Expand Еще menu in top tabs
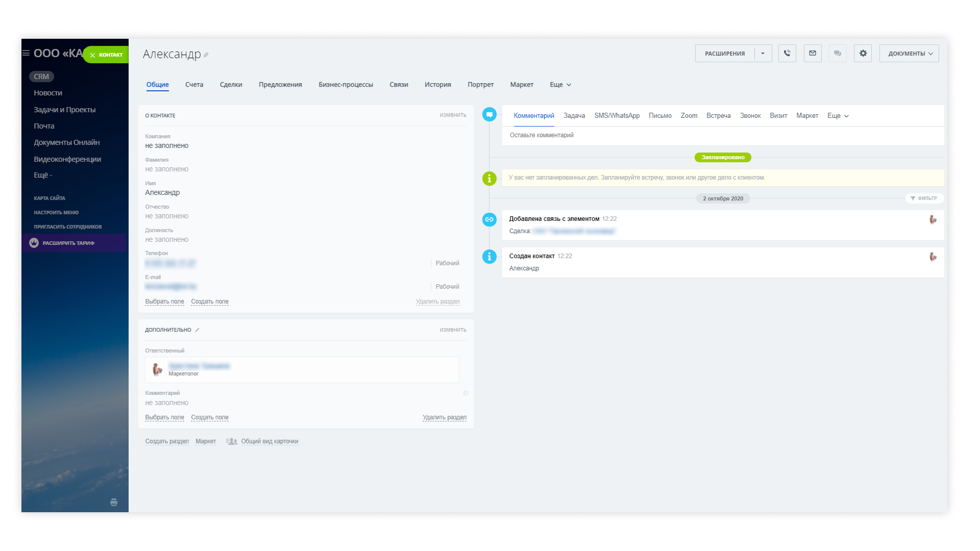 [560, 85]
